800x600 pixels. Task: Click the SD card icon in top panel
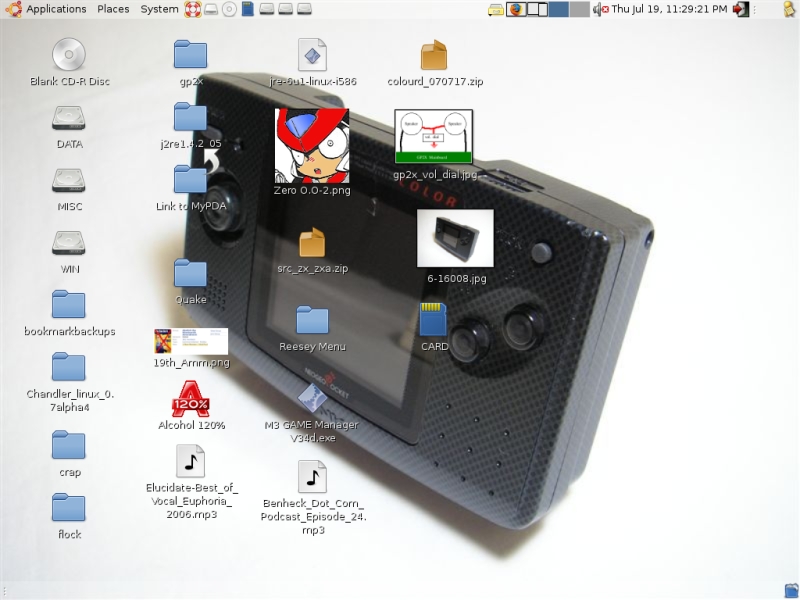click(248, 9)
